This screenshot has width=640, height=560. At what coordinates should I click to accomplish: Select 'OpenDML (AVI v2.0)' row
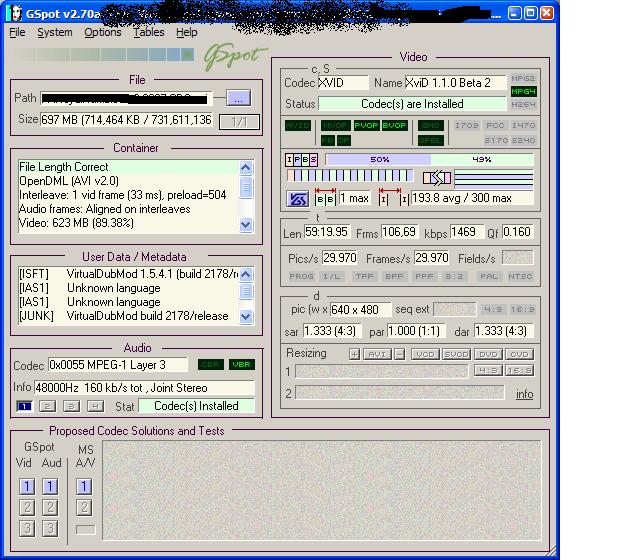tap(128, 181)
